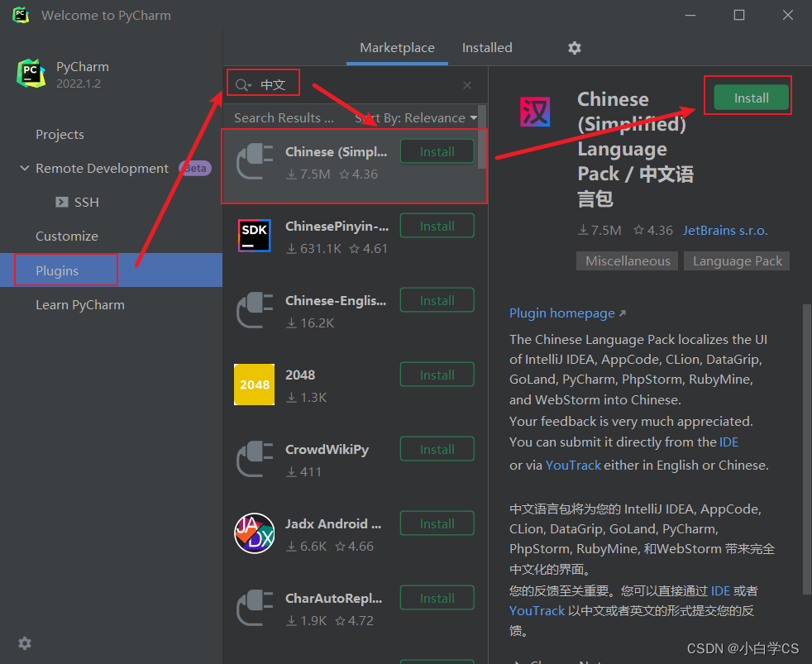Click the Jadx Android plugin icon
This screenshot has height=664, width=812.
point(255,533)
